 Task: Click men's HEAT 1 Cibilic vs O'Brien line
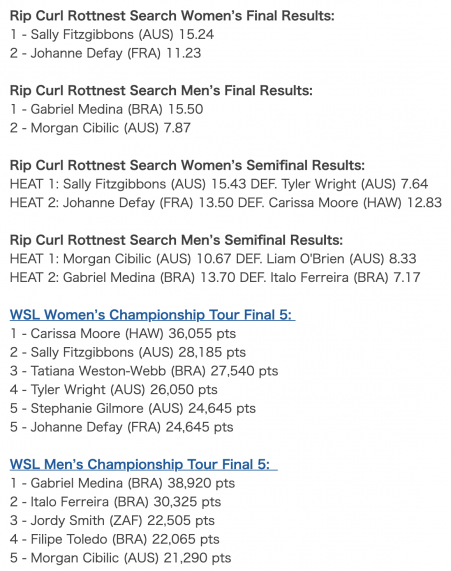pos(213,259)
